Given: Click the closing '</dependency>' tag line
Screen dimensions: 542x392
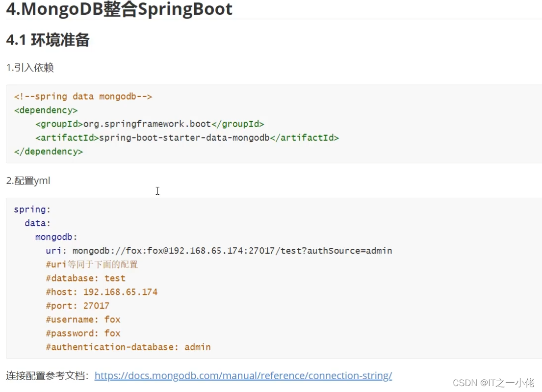Looking at the screenshot, I should coord(49,152).
